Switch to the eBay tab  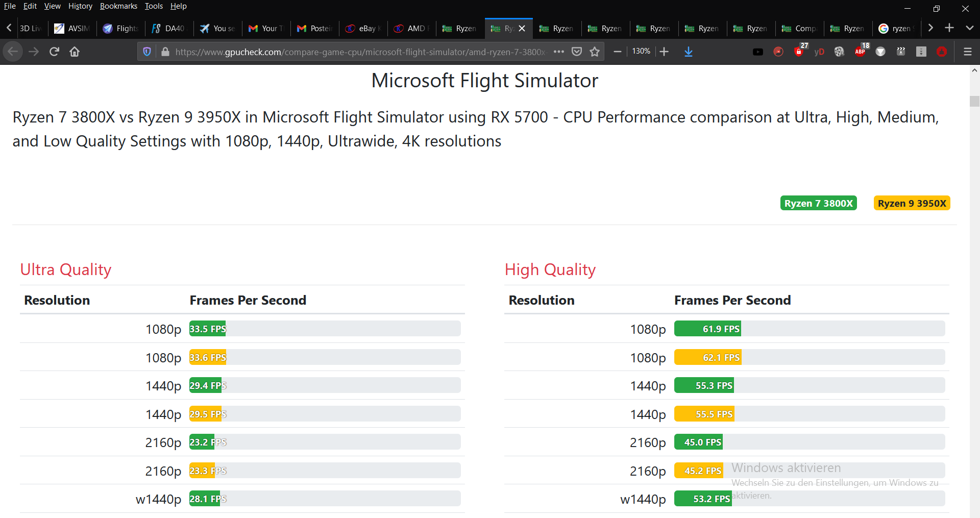tap(363, 29)
